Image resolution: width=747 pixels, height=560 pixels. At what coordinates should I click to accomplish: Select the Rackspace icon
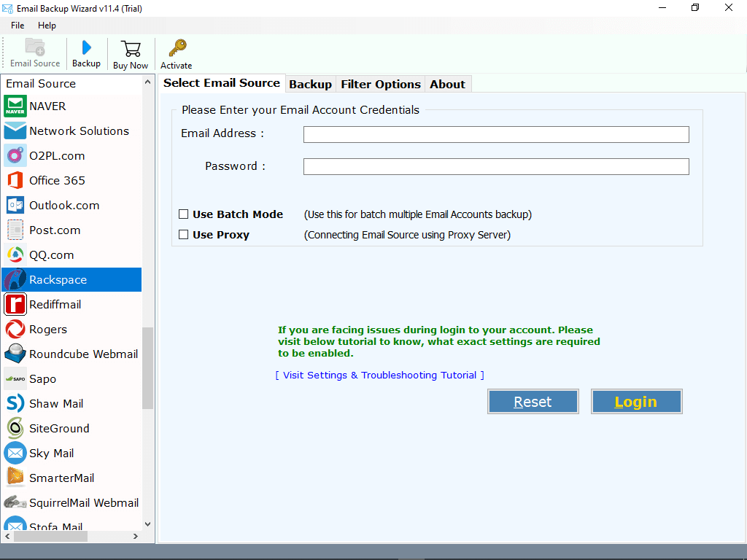click(15, 279)
